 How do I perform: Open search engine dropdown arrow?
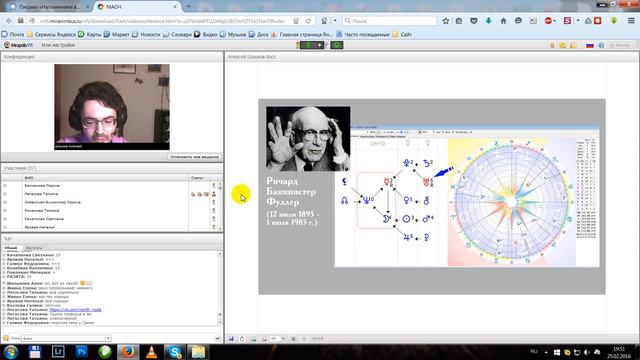point(335,20)
